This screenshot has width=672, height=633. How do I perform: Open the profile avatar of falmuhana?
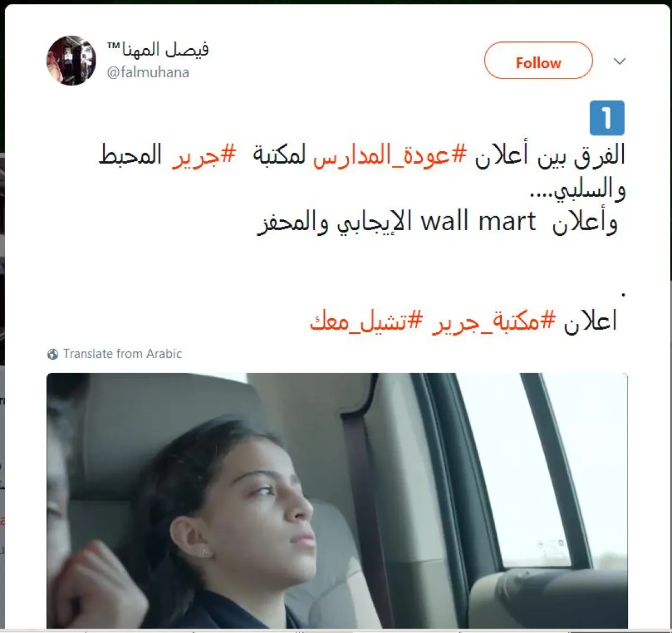pos(71,60)
